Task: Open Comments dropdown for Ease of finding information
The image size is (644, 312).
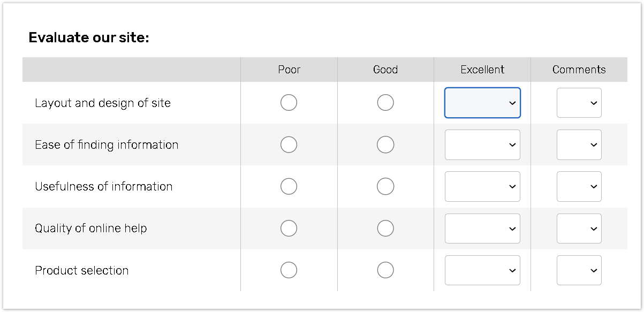Action: [579, 144]
